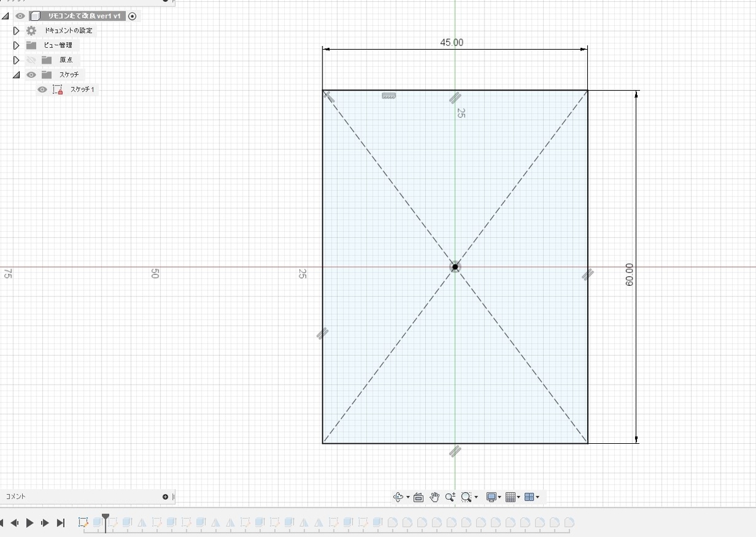Open the Orbit tool in navigation bar
This screenshot has height=537, width=756.
point(398,497)
